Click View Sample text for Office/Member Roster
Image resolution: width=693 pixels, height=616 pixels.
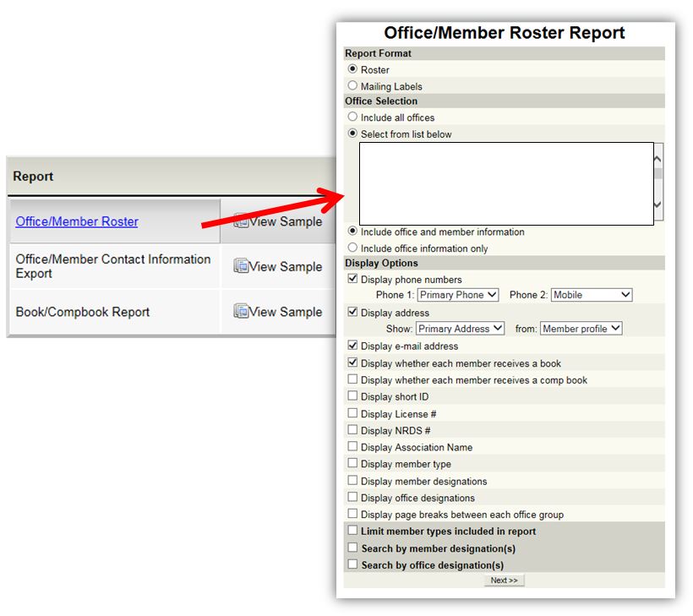tap(286, 221)
